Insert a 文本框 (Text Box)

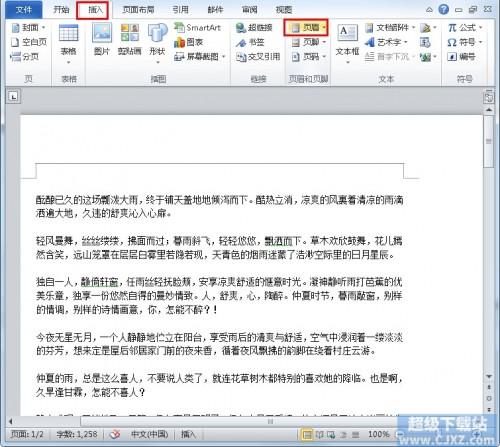coord(347,43)
